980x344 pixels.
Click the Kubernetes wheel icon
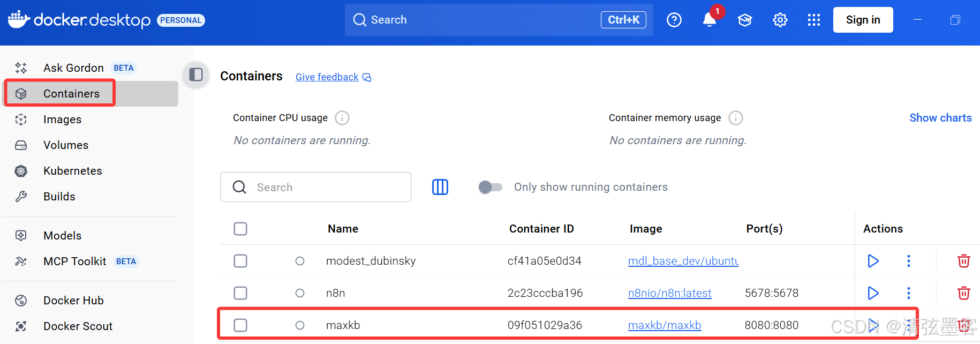(x=21, y=171)
